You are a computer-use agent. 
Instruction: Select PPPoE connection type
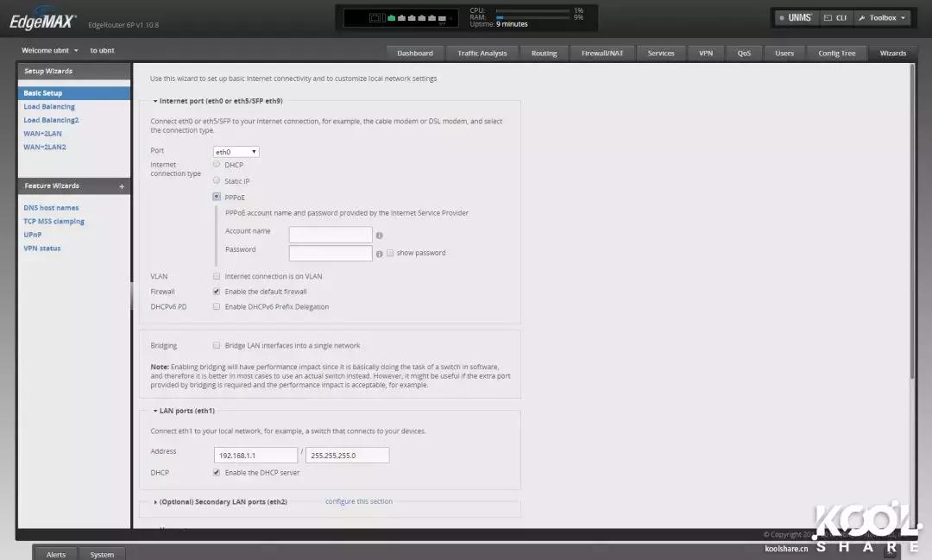[x=217, y=196]
